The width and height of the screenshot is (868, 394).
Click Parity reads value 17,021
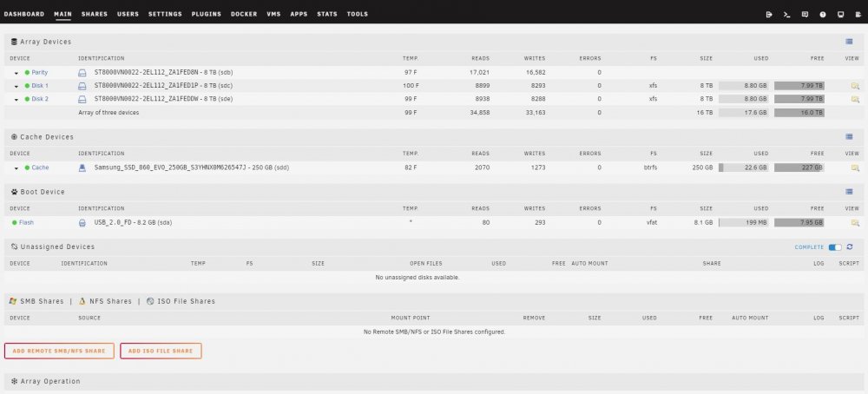click(479, 73)
